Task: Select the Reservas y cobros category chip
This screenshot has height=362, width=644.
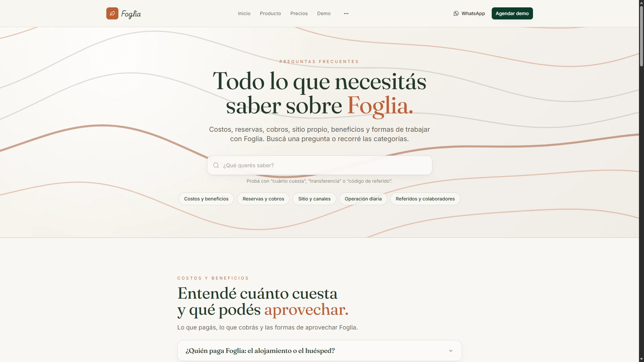Action: coord(263,199)
